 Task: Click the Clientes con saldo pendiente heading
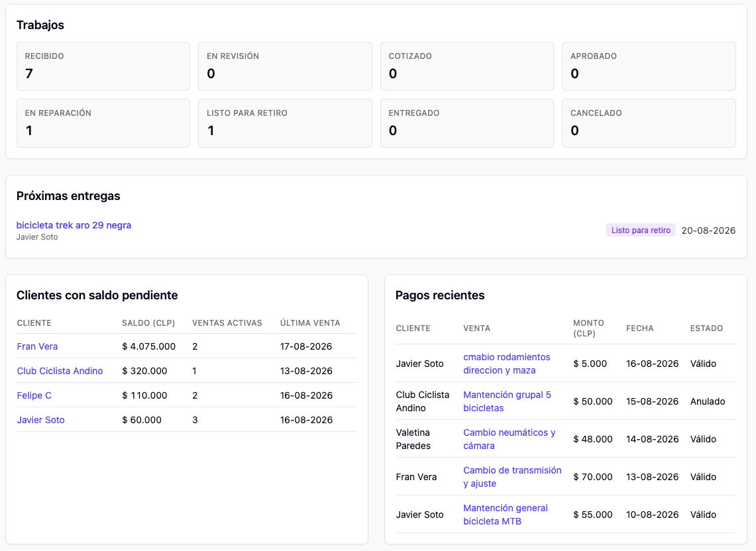97,295
